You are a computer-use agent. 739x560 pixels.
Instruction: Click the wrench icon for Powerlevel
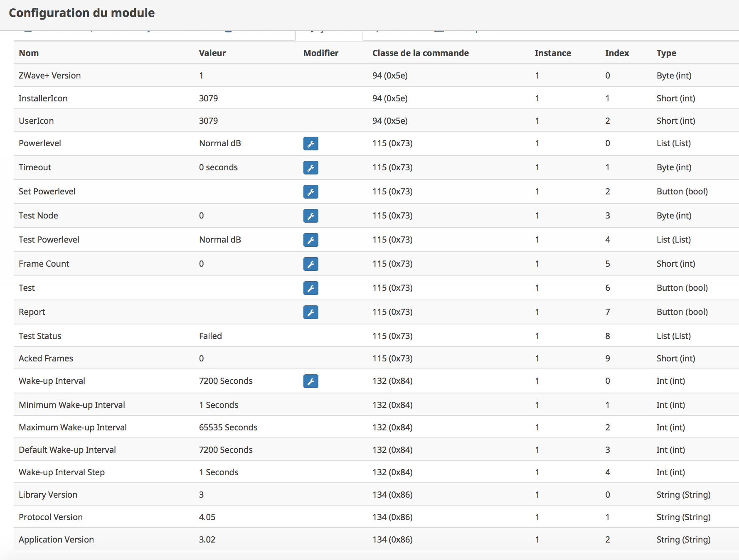310,144
